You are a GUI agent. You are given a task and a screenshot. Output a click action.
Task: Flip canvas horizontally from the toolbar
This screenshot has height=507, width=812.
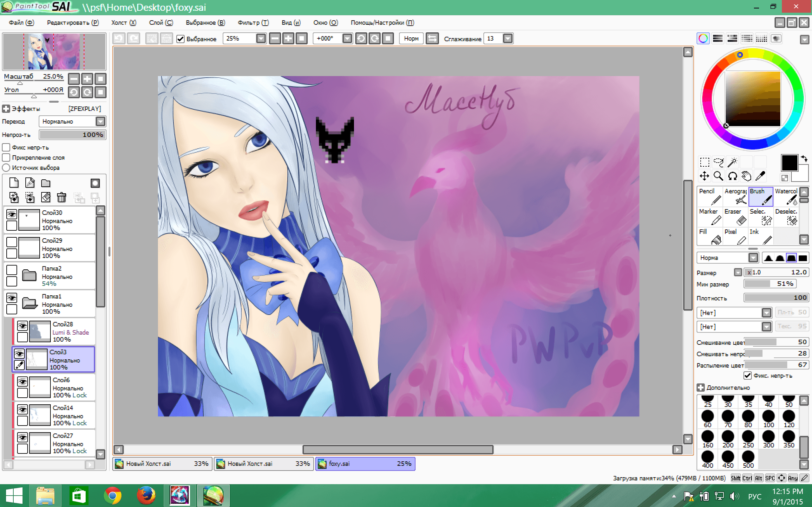(432, 39)
